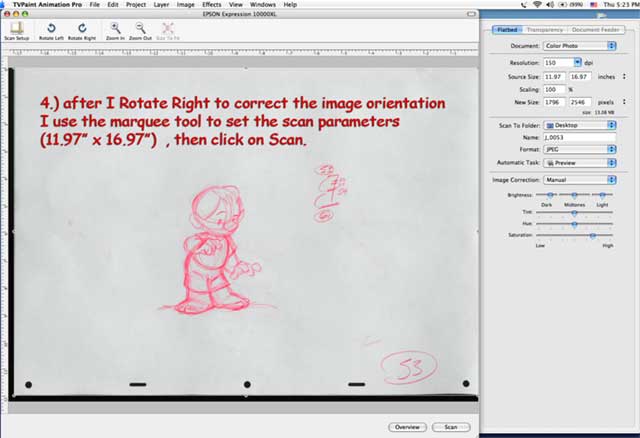640x438 pixels.
Task: Adjust the Hue slider
Action: 574,224
